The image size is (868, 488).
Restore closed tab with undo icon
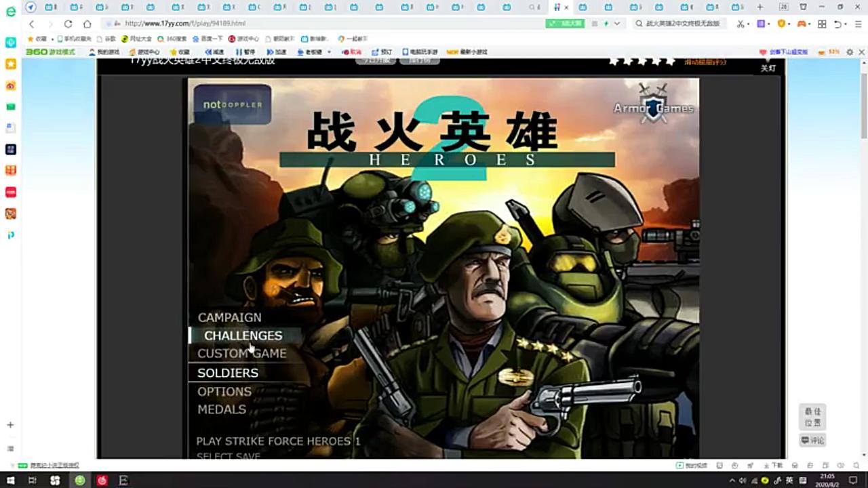(x=839, y=24)
